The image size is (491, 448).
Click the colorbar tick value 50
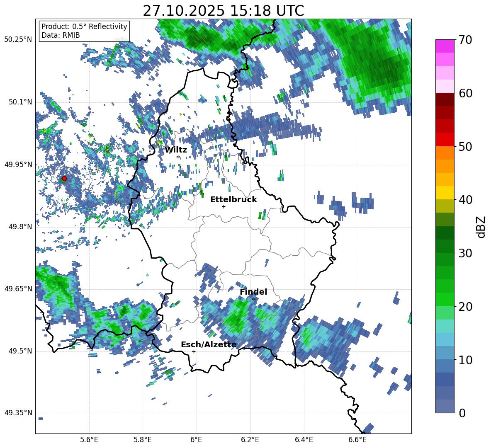tap(465, 146)
